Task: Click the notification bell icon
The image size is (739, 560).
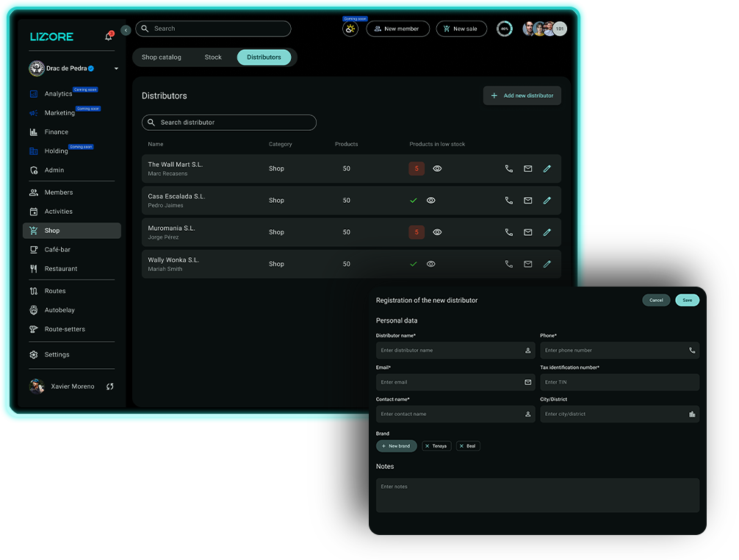Action: click(109, 36)
